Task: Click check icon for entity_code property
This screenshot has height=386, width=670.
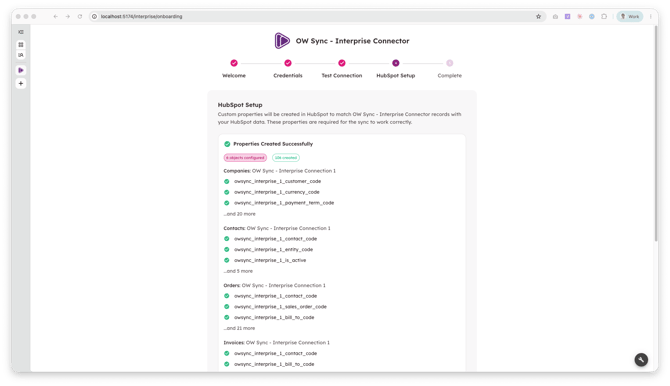Action: (227, 249)
